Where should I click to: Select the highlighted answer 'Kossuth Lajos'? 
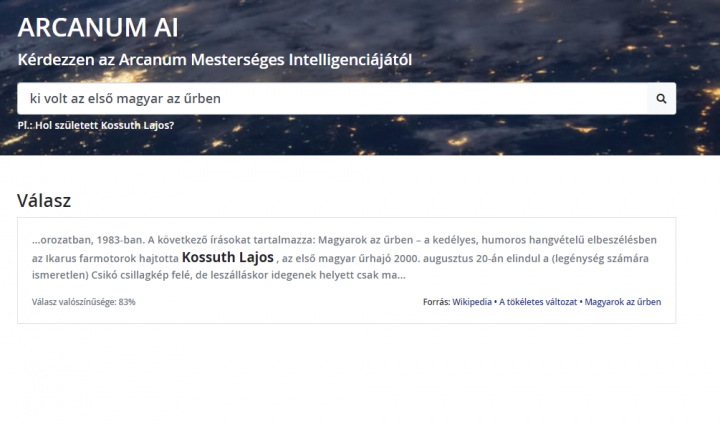[228, 257]
